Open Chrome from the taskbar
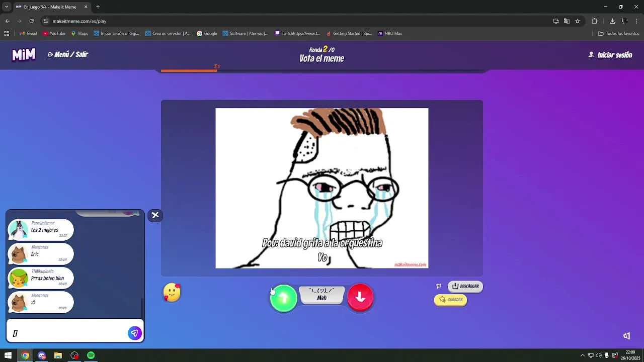The height and width of the screenshot is (362, 644). click(x=25, y=355)
